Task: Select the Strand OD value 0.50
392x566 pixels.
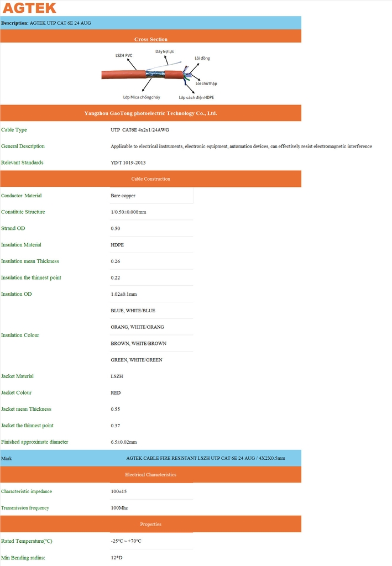Action: (x=116, y=228)
